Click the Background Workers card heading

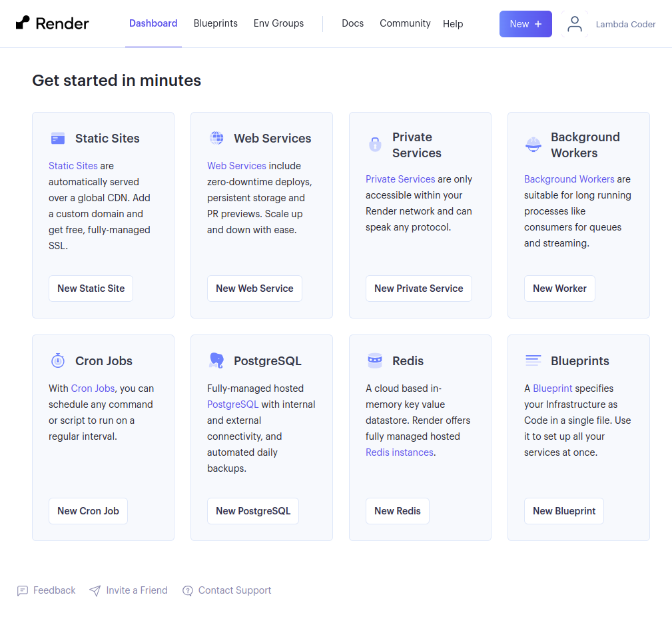click(585, 145)
